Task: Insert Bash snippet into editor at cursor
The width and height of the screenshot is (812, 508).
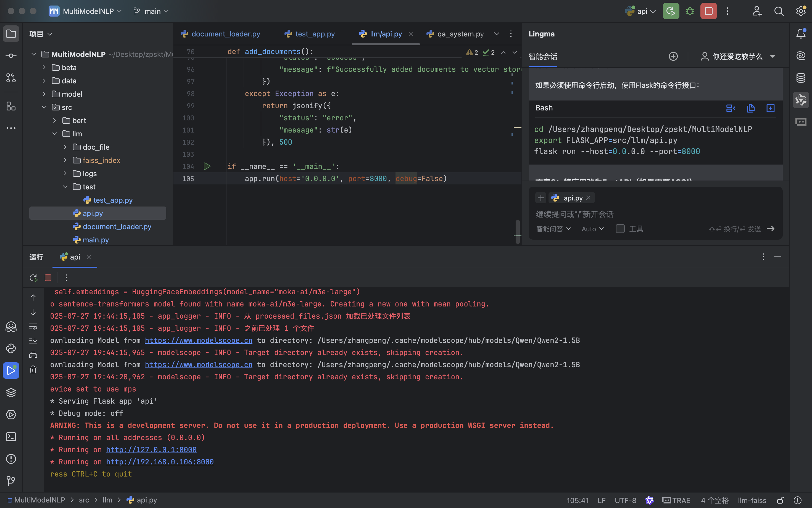Action: point(730,108)
